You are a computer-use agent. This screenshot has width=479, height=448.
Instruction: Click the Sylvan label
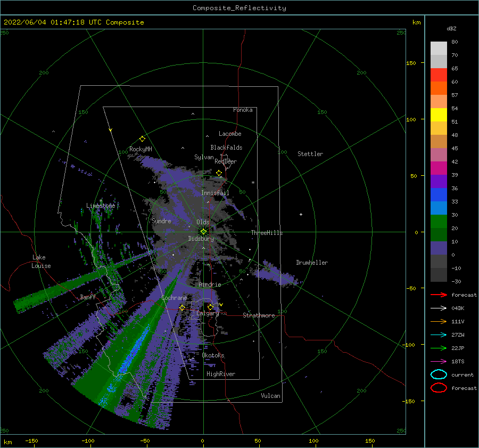(204, 157)
